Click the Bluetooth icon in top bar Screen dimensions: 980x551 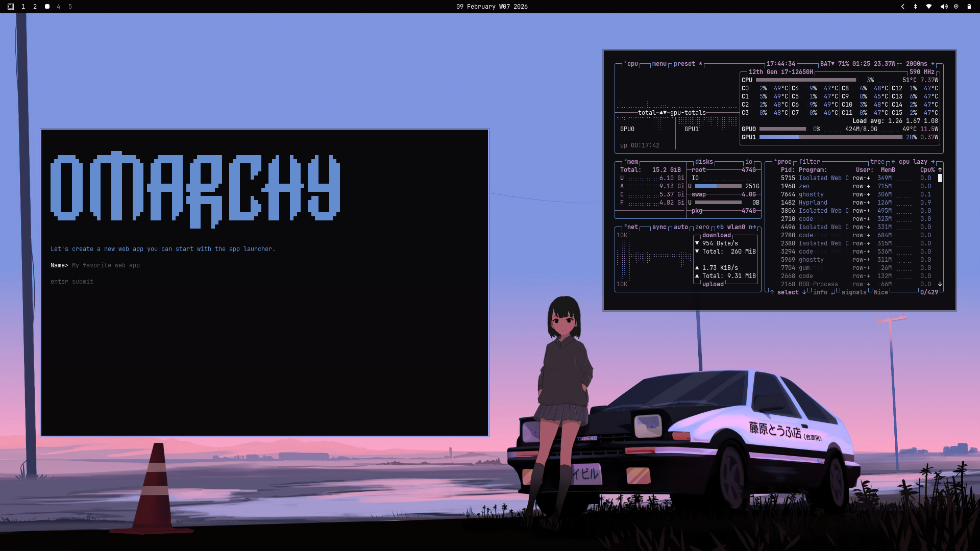click(x=915, y=7)
